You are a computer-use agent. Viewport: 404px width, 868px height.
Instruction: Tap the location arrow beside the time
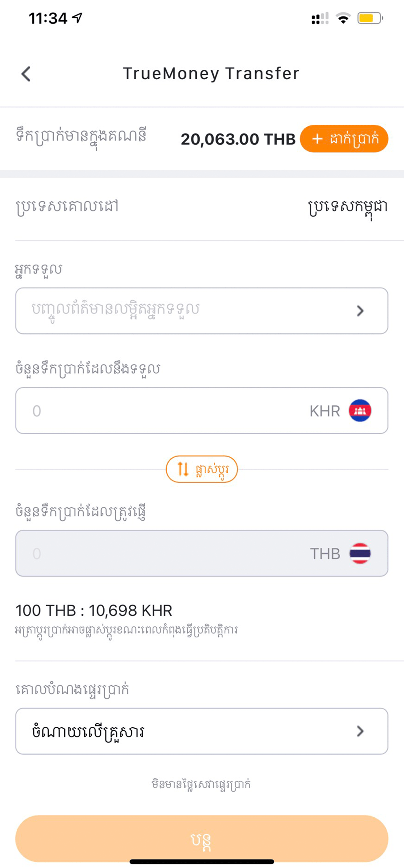[77, 18]
